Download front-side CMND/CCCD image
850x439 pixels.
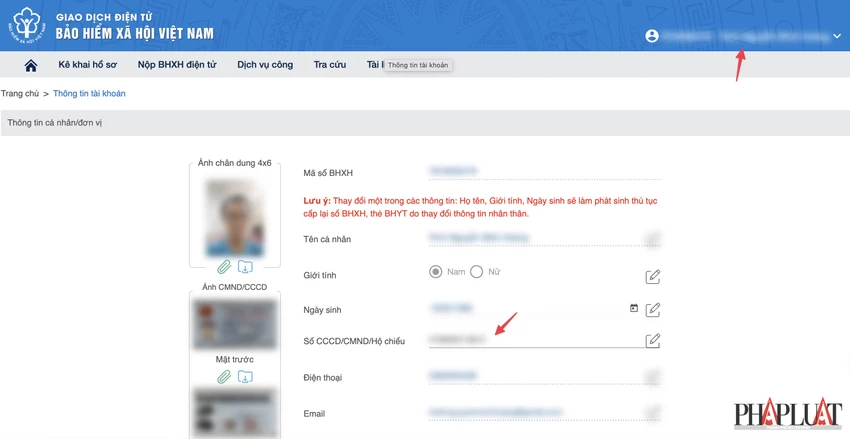click(245, 377)
